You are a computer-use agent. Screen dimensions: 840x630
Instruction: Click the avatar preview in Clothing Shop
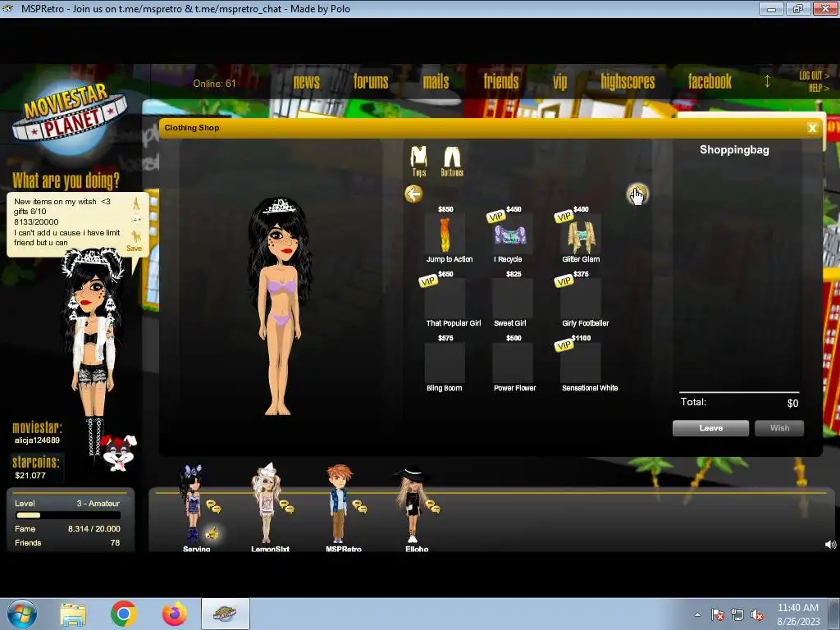point(279,307)
